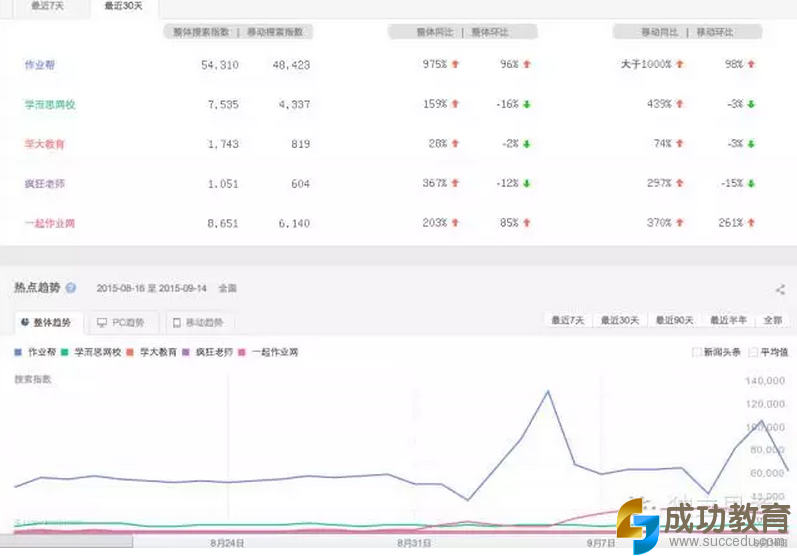Switch to the 最近7天 tab at top
This screenshot has height=556, width=797.
click(x=45, y=6)
